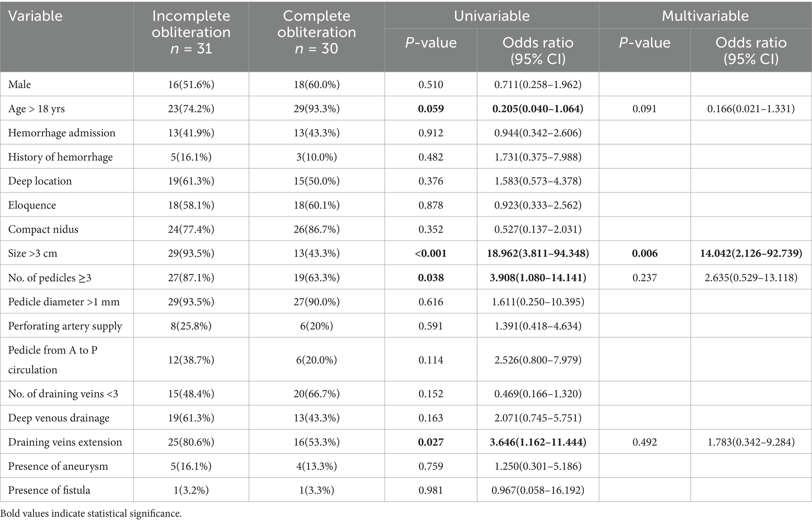Click the Perforating artery supply row label
The width and height of the screenshot is (812, 522).
point(65,326)
